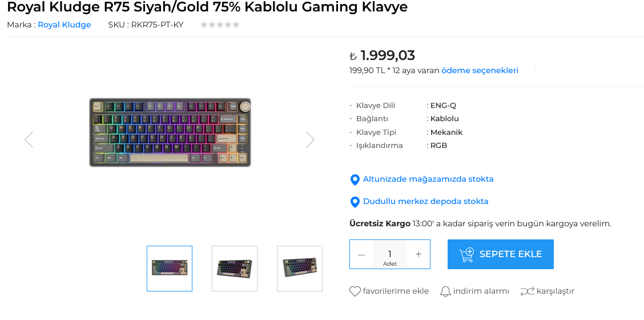The image size is (644, 320).
Task: Click the heart icon for favorites
Action: 355,291
